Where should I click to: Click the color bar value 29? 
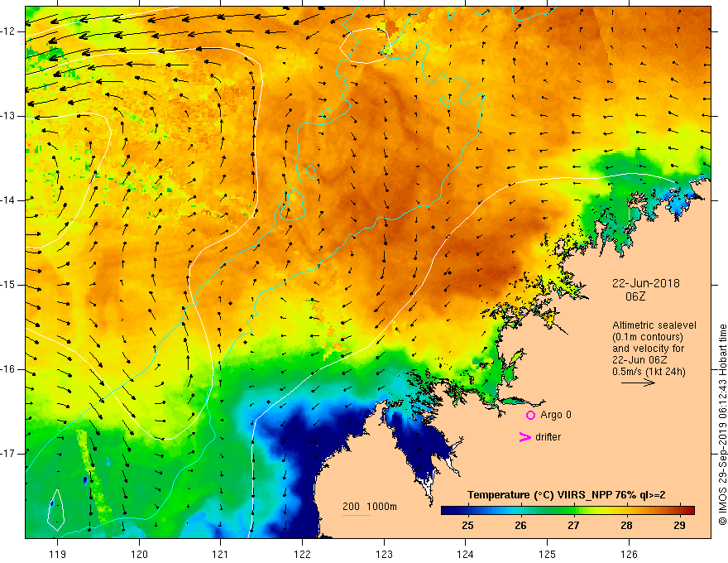coord(679,526)
